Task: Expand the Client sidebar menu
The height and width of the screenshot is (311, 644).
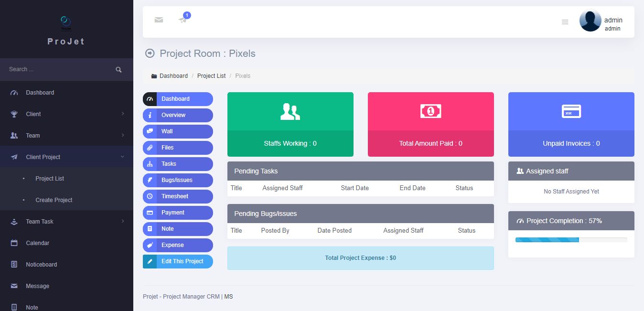Action: pyautogui.click(x=66, y=114)
